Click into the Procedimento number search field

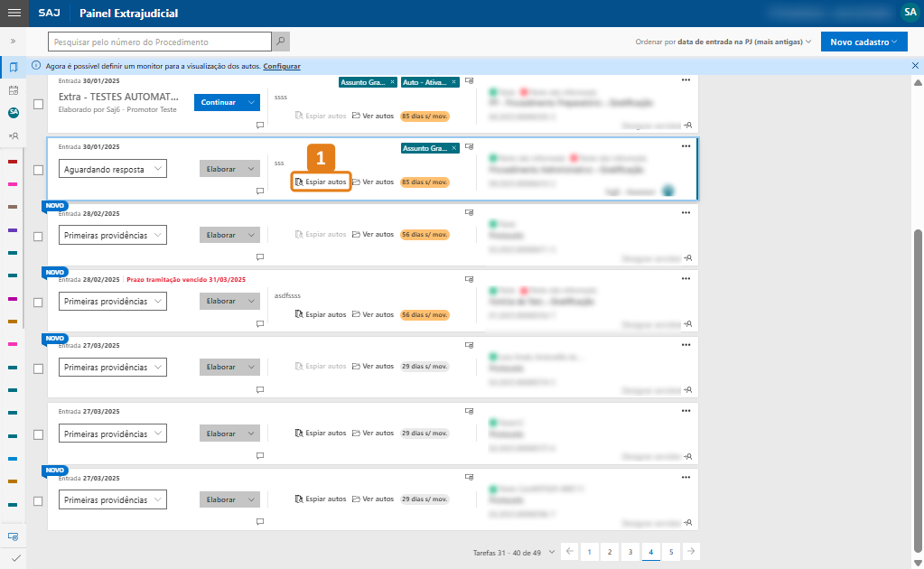click(160, 42)
